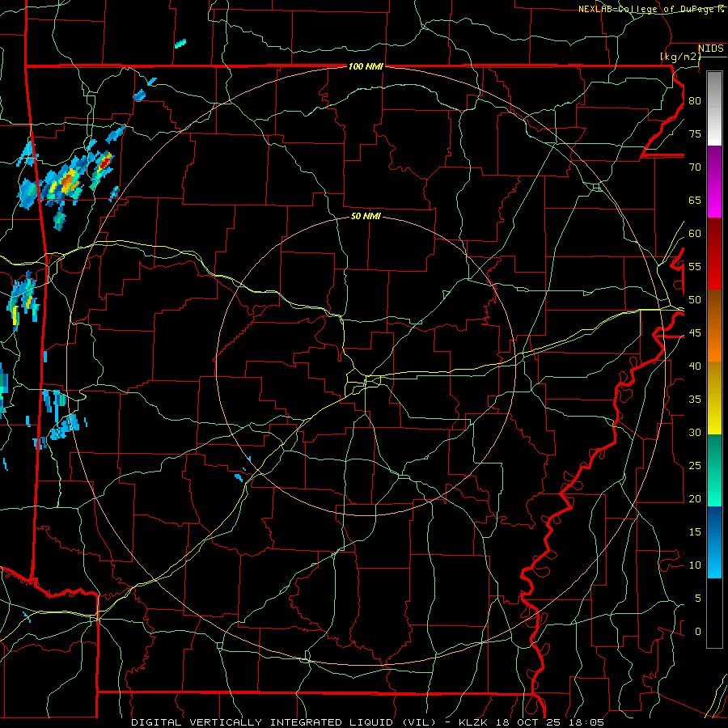Select the 80 value on the VIL scale
The image size is (728, 728).
point(695,101)
